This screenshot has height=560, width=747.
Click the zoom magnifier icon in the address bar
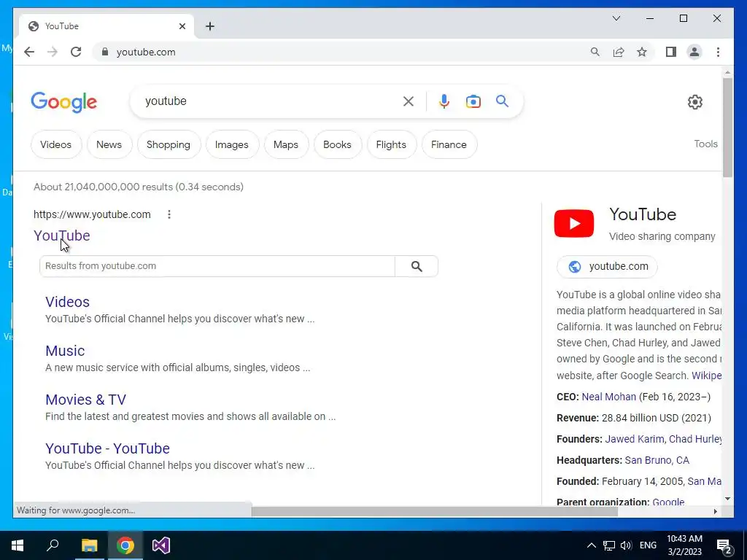coord(595,52)
